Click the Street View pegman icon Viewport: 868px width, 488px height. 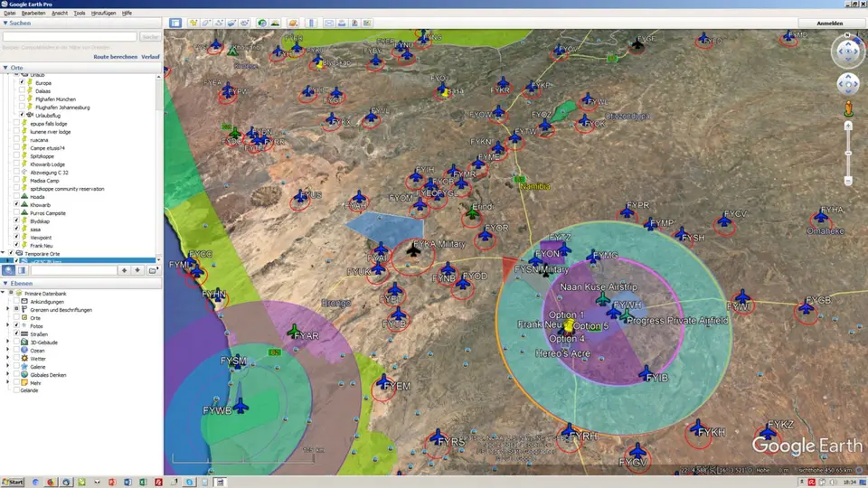(848, 108)
